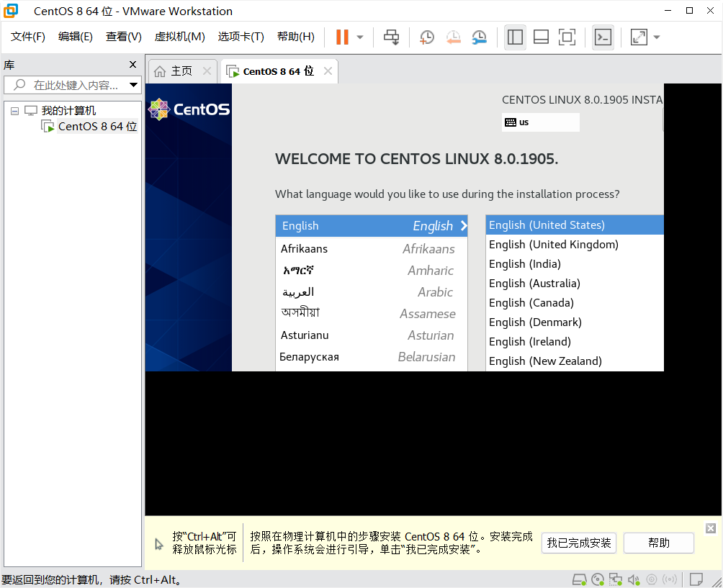Select Asturianu in the language list
This screenshot has height=588, width=723.
tap(372, 335)
